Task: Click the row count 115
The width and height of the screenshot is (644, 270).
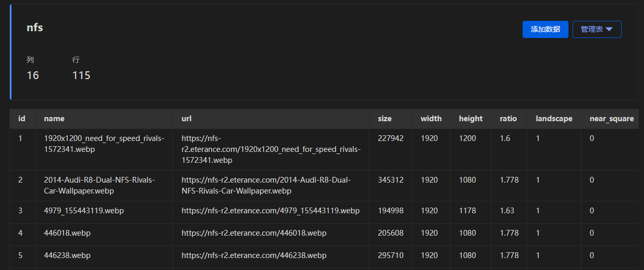Action: (x=81, y=75)
